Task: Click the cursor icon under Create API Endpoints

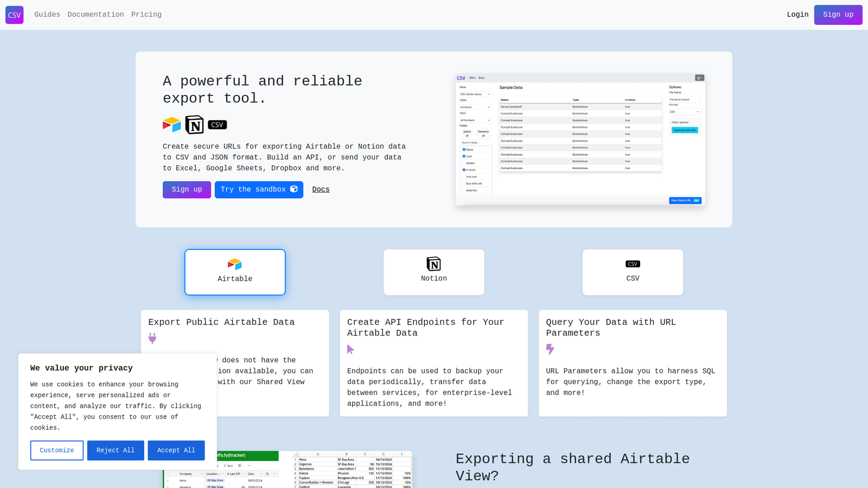Action: (350, 349)
